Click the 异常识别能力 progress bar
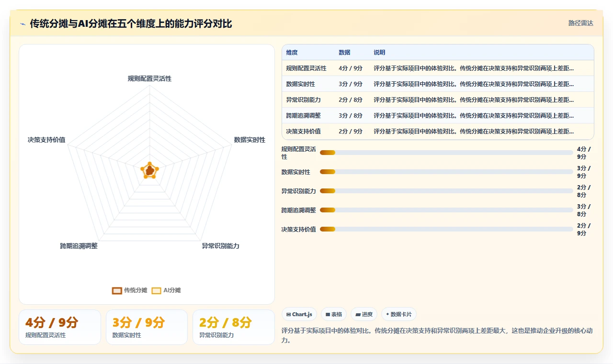613x364 pixels. 446,191
